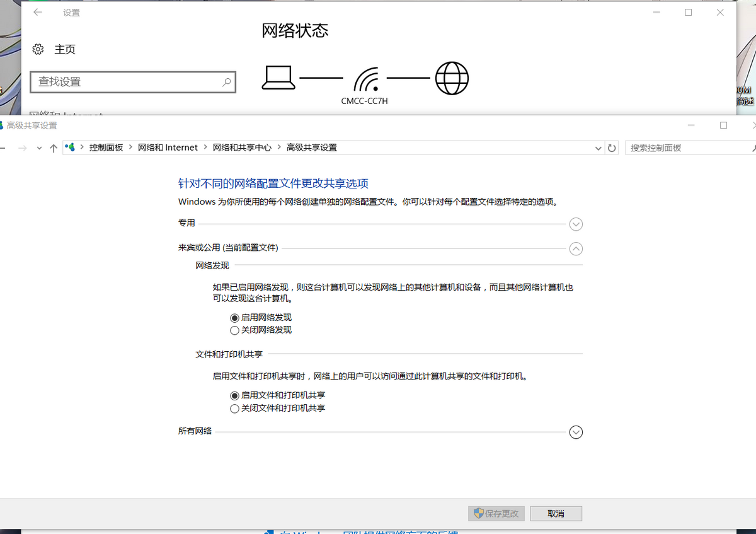Click the 取消 button
The image size is (756, 534).
[x=556, y=513]
